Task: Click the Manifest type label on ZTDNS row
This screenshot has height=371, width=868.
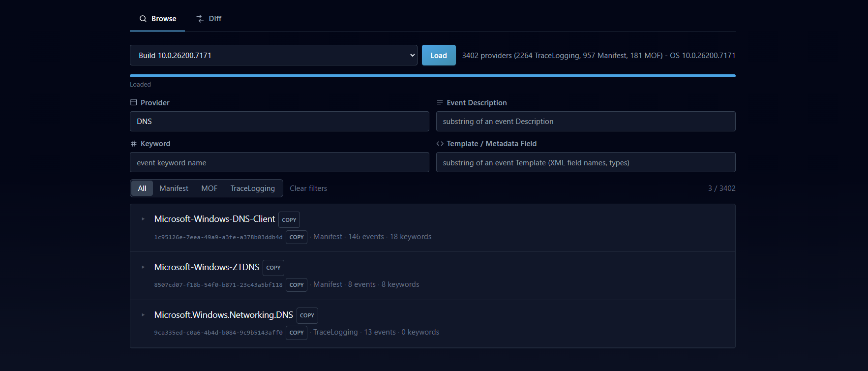Action: [x=328, y=284]
